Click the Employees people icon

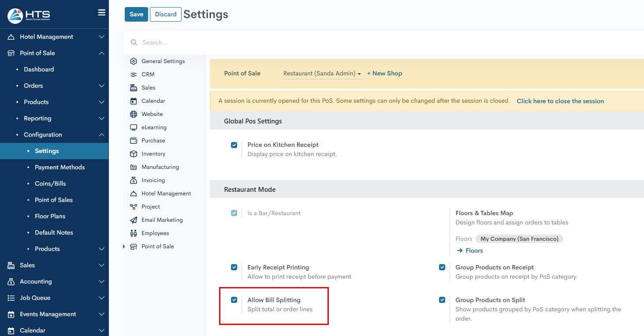click(x=134, y=233)
